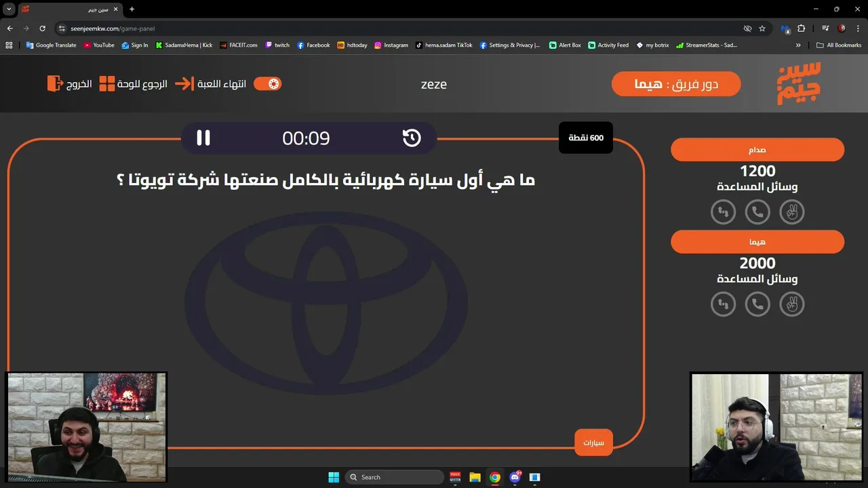Open Discord from the taskbar

point(515,477)
